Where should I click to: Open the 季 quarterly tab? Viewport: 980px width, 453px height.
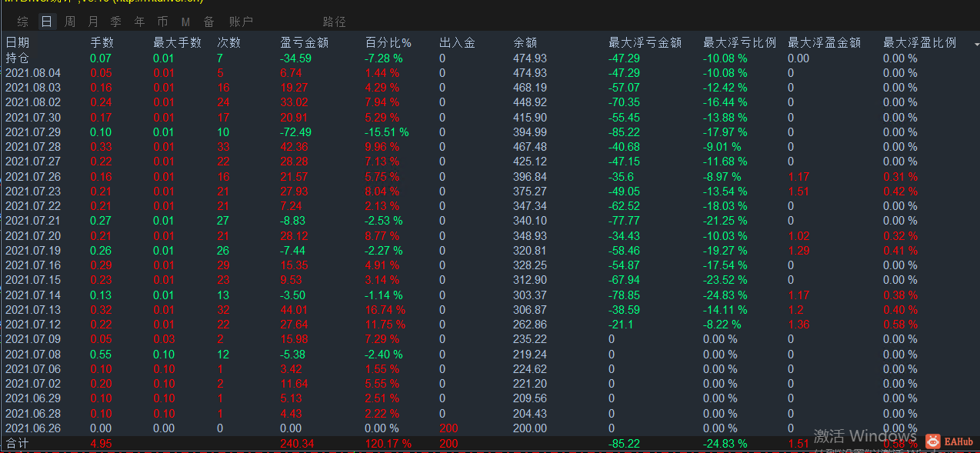point(115,22)
